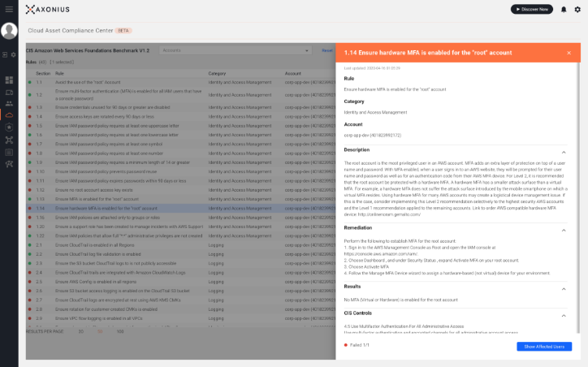Viewport: 588px width, 367px height.
Task: Select rule 1.16 IAM policies attached to groups
Action: (x=181, y=218)
